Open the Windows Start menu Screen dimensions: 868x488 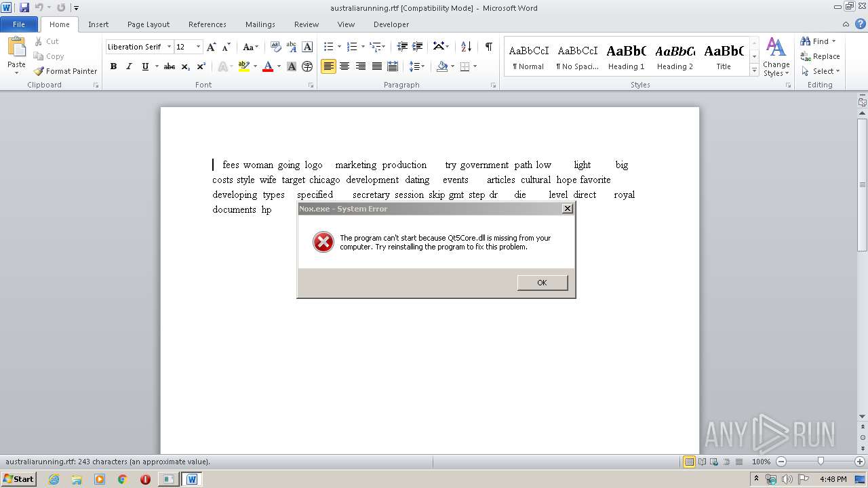pyautogui.click(x=18, y=479)
